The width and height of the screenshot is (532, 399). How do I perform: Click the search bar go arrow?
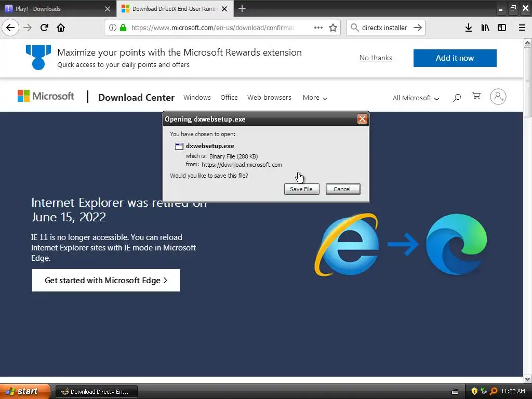[x=418, y=28]
